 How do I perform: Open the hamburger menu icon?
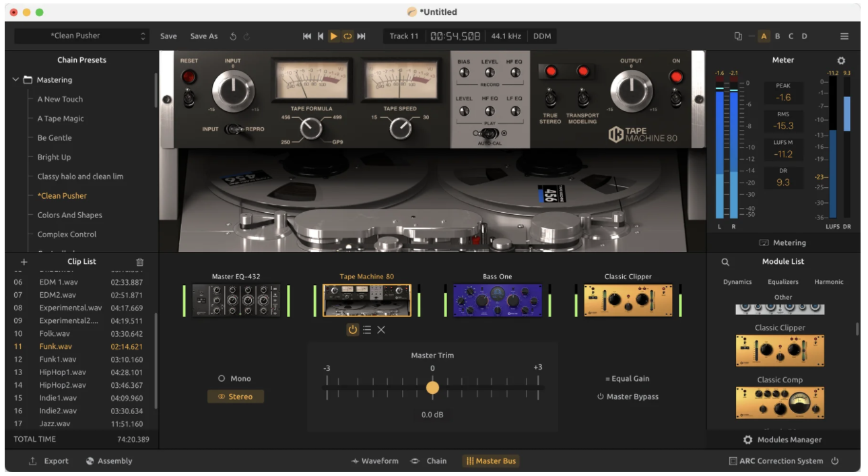844,36
